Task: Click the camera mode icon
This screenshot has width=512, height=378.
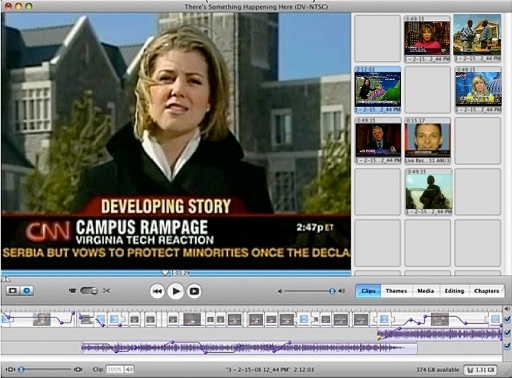Action: click(x=72, y=291)
